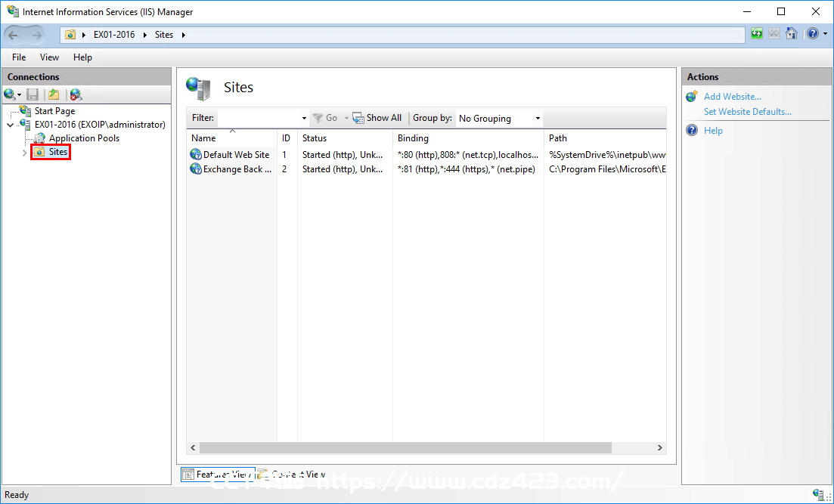Go to Home using the house icon
The width and height of the screenshot is (834, 504).
[792, 34]
